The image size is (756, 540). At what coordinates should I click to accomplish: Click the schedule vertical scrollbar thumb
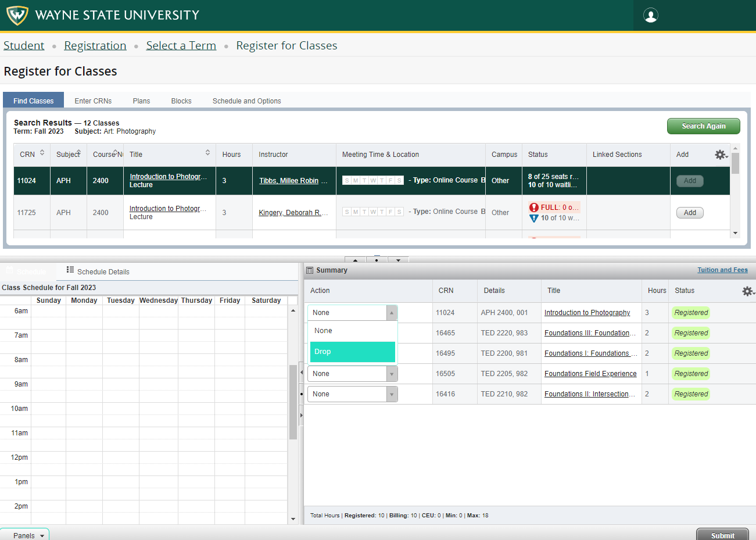293,402
